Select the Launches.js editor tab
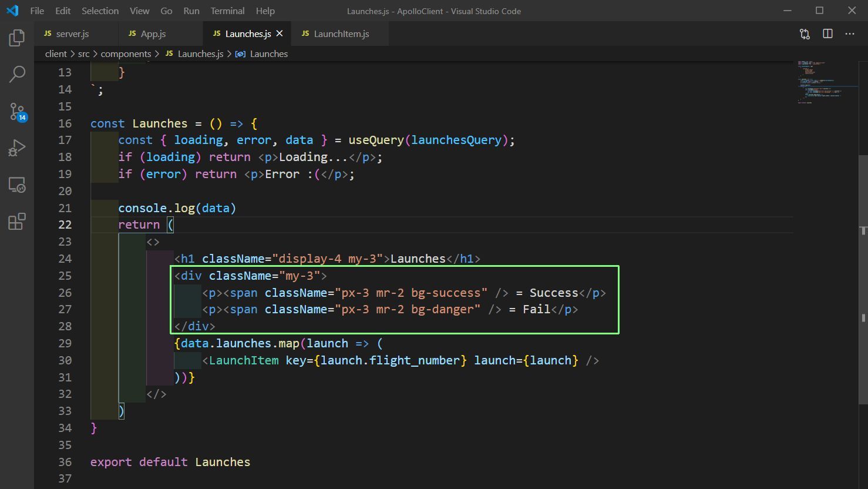 248,34
